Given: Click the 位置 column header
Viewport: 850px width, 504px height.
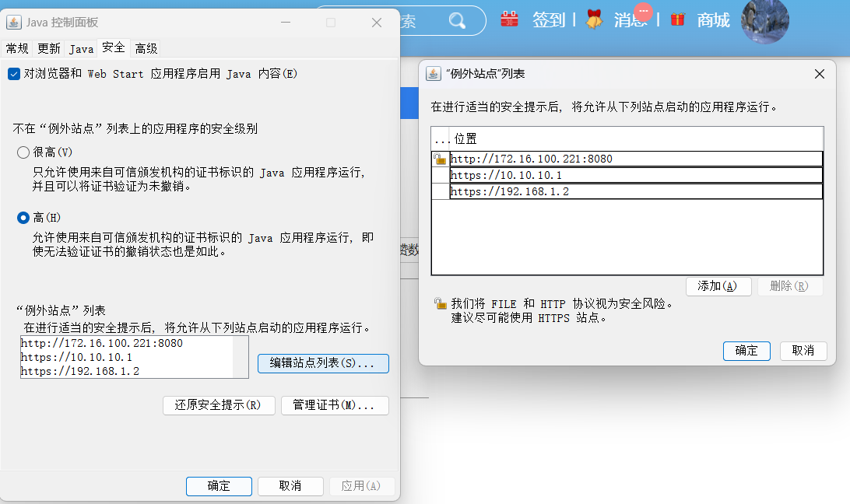Looking at the screenshot, I should 636,139.
